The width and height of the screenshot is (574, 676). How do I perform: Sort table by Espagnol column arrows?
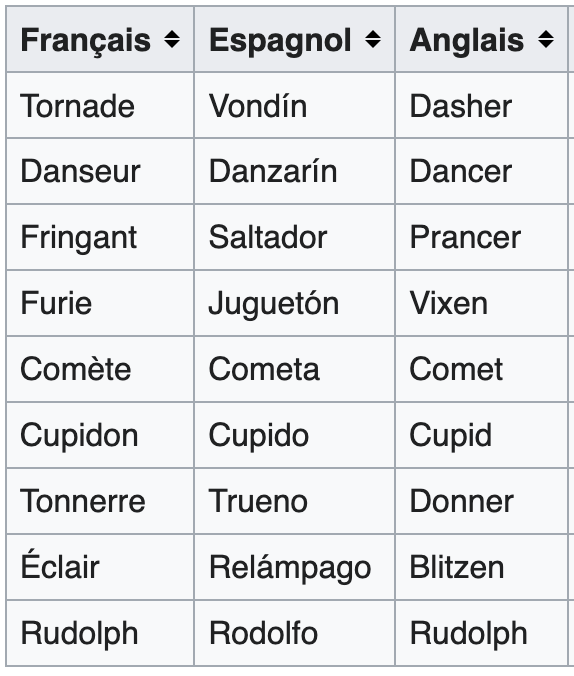373,40
